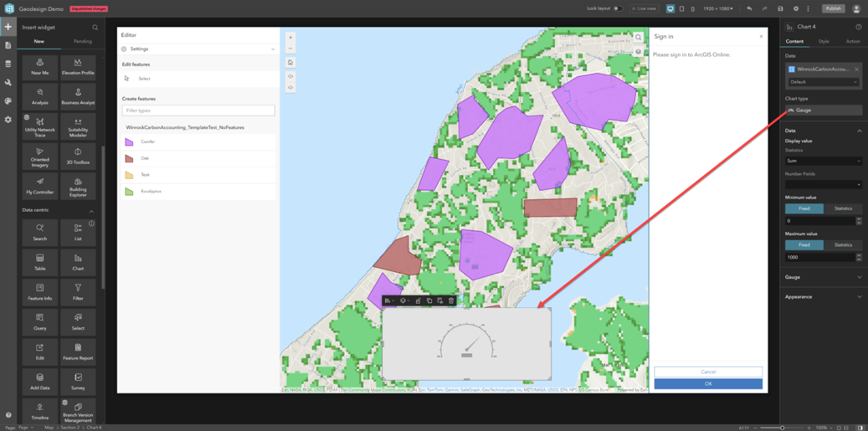Click the Insert widget search magnifier
This screenshot has height=431, width=868.
click(95, 27)
